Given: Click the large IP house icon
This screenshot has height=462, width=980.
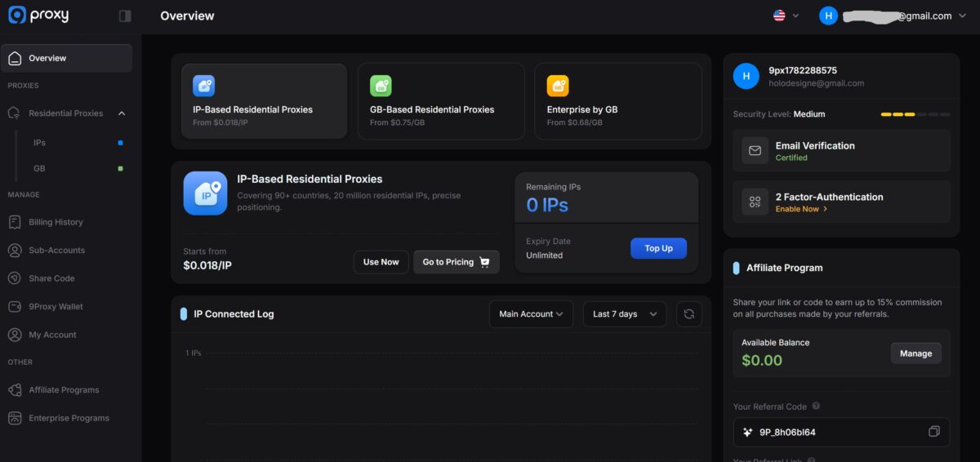Looking at the screenshot, I should [206, 193].
